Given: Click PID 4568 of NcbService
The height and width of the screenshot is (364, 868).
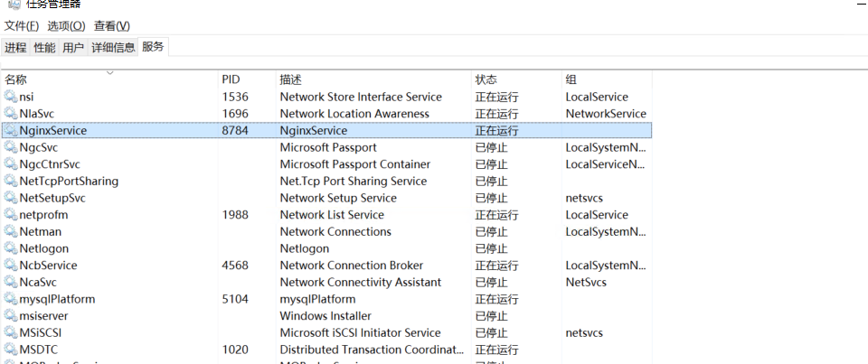Looking at the screenshot, I should [235, 266].
